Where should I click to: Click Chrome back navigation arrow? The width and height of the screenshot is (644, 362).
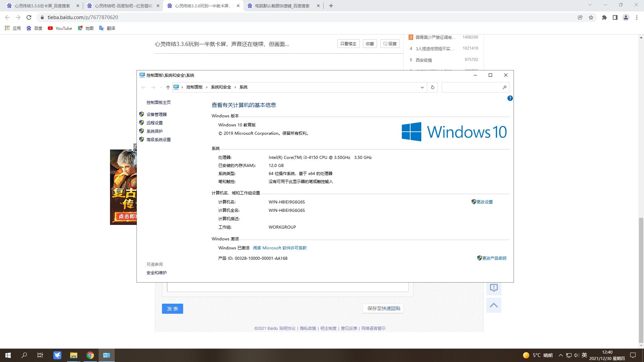(x=7, y=17)
